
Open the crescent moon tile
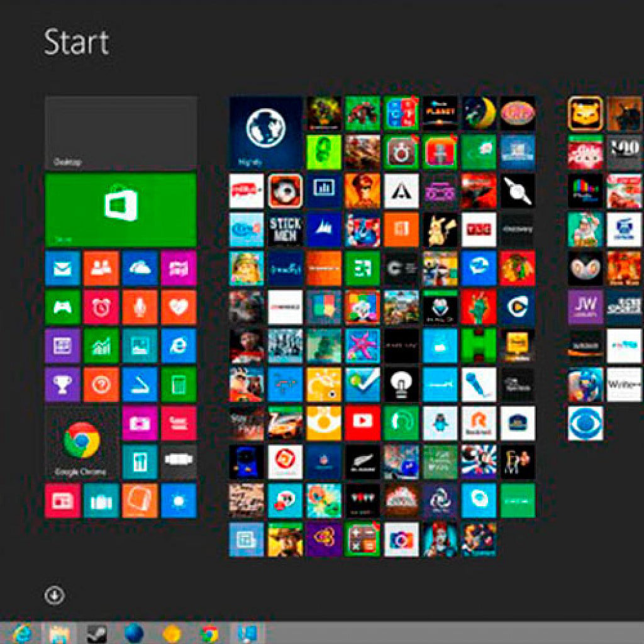pyautogui.click(x=479, y=113)
